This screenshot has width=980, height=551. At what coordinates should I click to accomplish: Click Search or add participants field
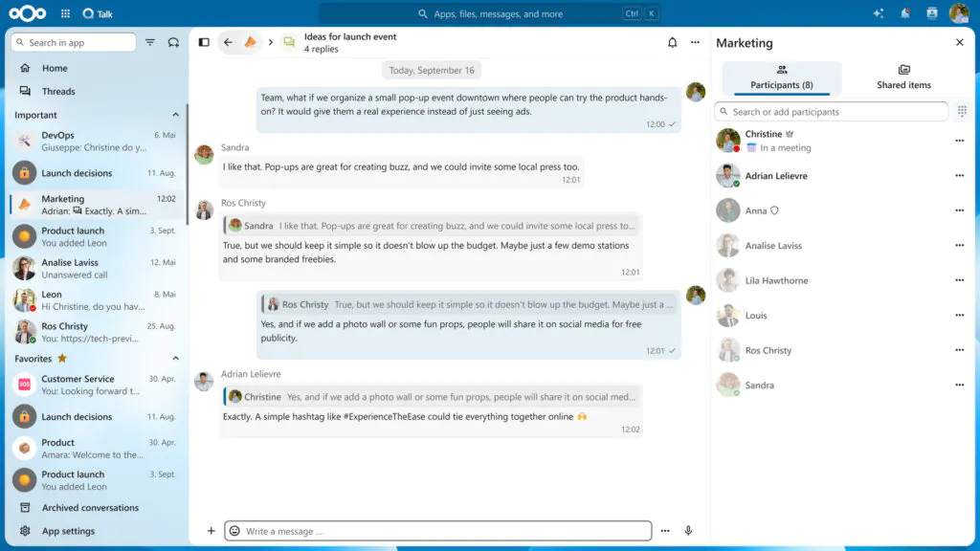[832, 112]
